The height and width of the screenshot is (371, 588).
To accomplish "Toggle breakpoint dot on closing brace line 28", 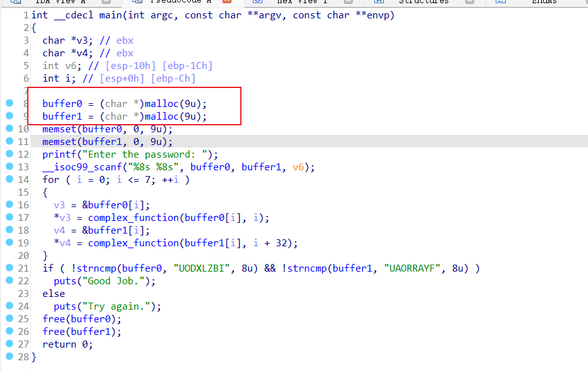I will click(x=9, y=356).
